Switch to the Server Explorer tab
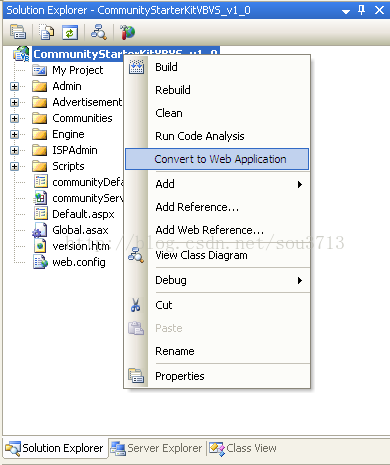 point(157,448)
